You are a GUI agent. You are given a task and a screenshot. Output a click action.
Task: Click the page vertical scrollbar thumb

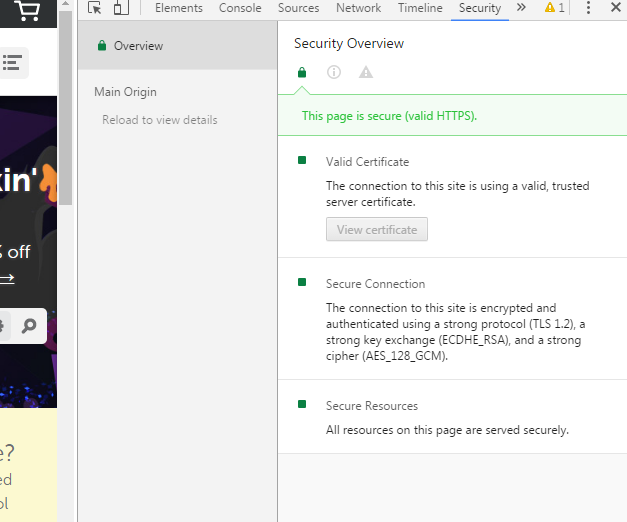65,108
